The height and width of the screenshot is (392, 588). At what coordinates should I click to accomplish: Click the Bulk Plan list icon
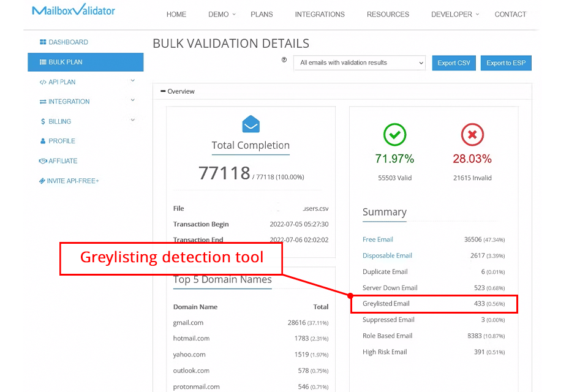[x=43, y=62]
